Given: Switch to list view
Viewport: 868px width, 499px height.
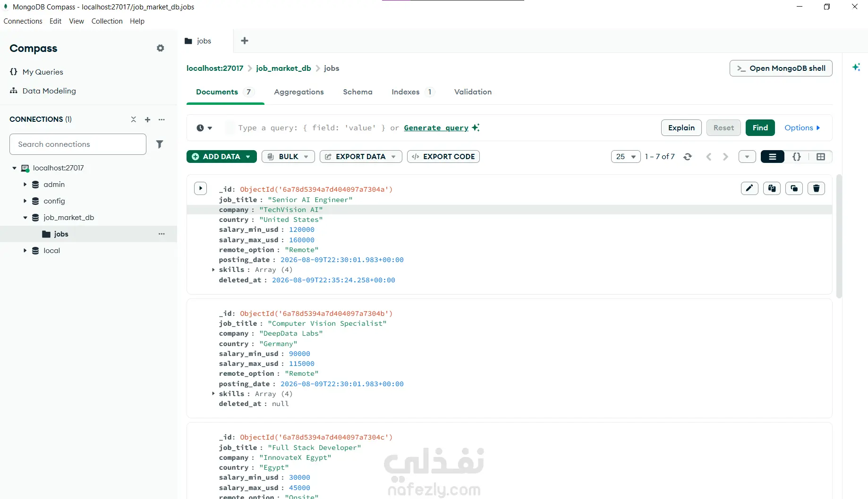Looking at the screenshot, I should [x=773, y=157].
